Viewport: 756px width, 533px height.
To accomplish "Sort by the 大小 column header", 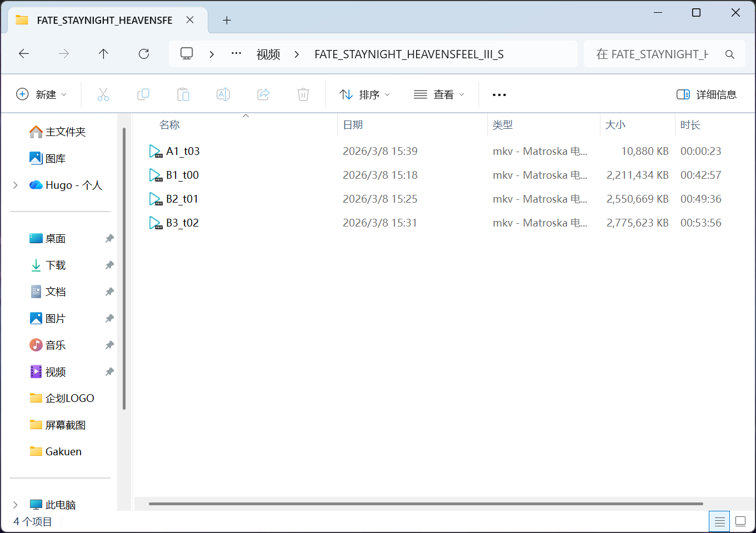I will click(x=638, y=125).
